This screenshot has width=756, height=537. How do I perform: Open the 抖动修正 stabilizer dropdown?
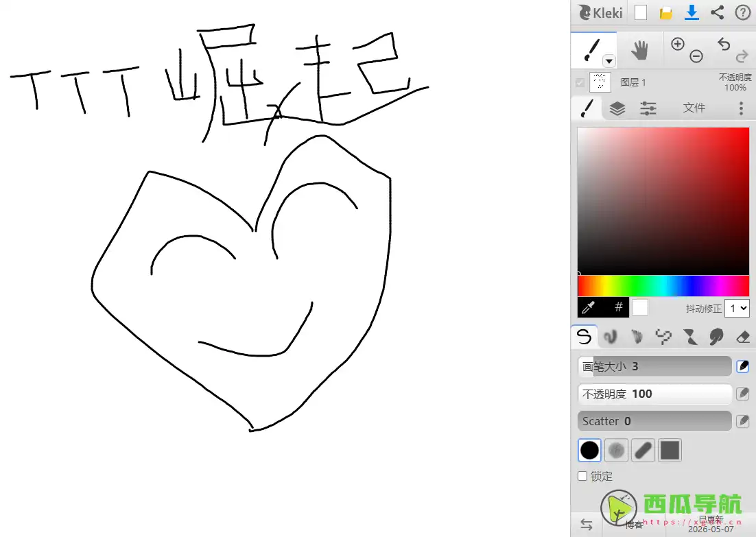click(737, 308)
